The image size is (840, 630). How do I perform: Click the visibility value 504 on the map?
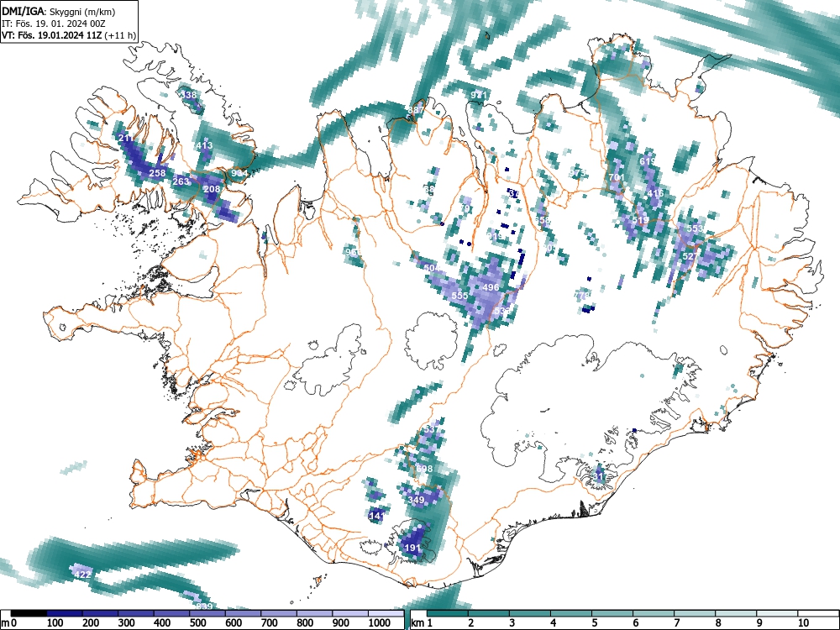click(x=431, y=268)
